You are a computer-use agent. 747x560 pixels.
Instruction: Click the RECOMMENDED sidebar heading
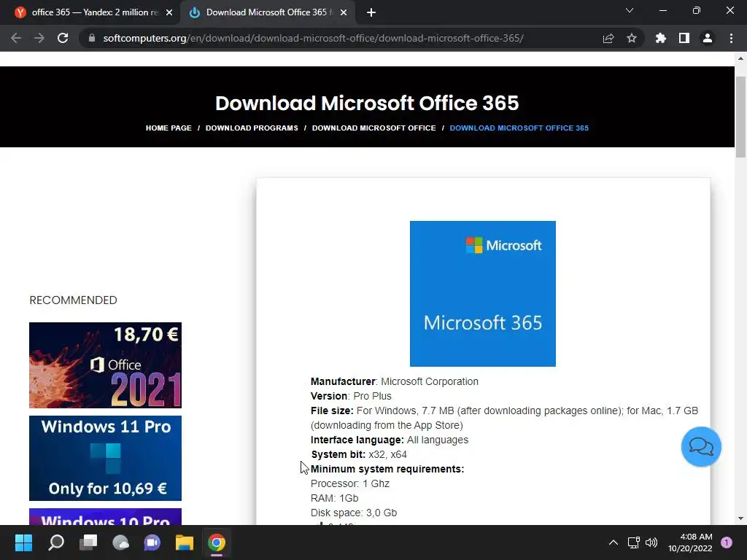(x=74, y=300)
